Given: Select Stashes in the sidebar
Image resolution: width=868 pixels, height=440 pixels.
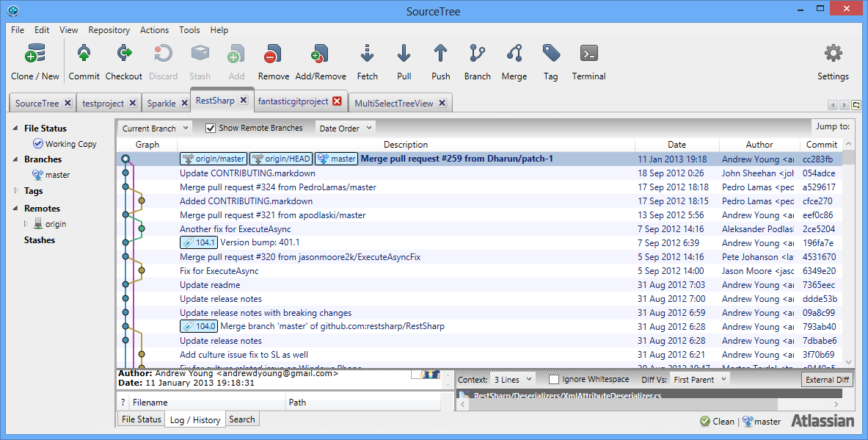Looking at the screenshot, I should coord(40,240).
